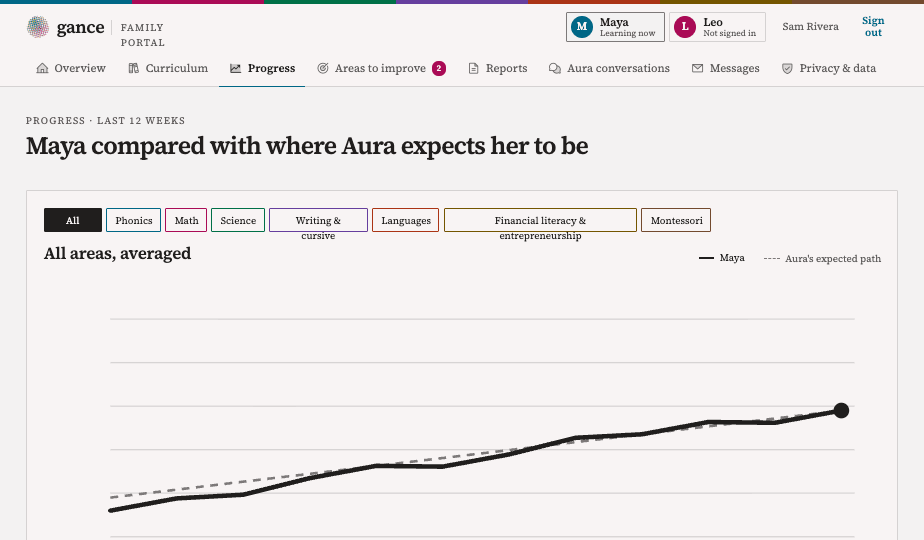Screen dimensions: 924x540
Task: Filter chart by Writing & cursive
Action: (318, 220)
